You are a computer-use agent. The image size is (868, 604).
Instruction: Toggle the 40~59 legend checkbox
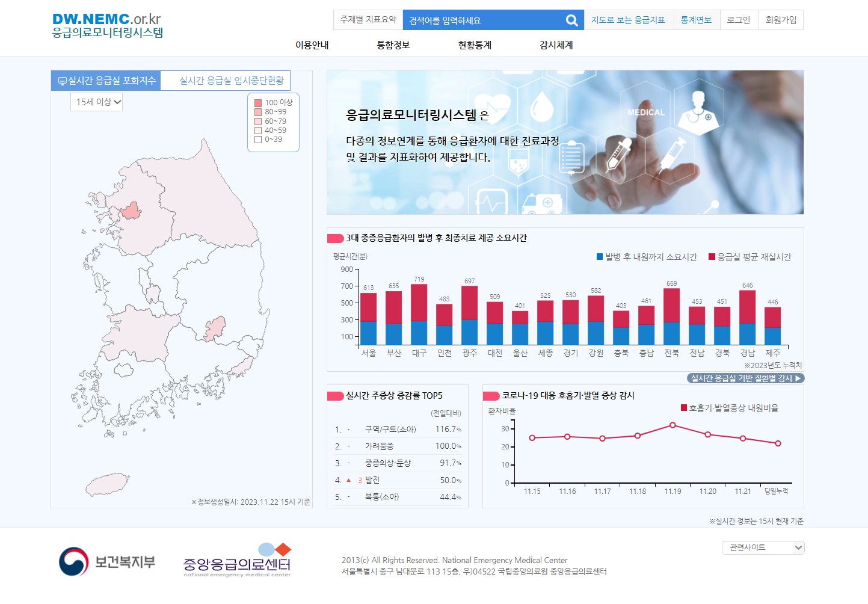[x=258, y=131]
